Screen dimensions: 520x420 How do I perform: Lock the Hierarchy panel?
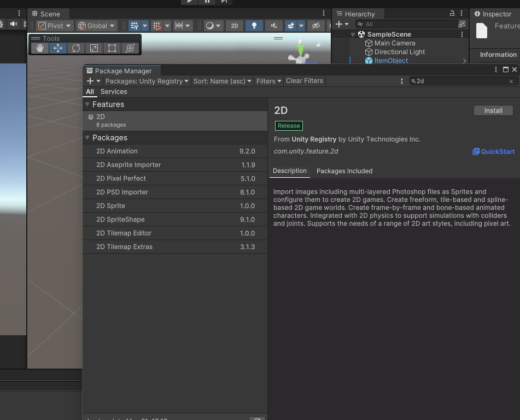click(x=452, y=13)
